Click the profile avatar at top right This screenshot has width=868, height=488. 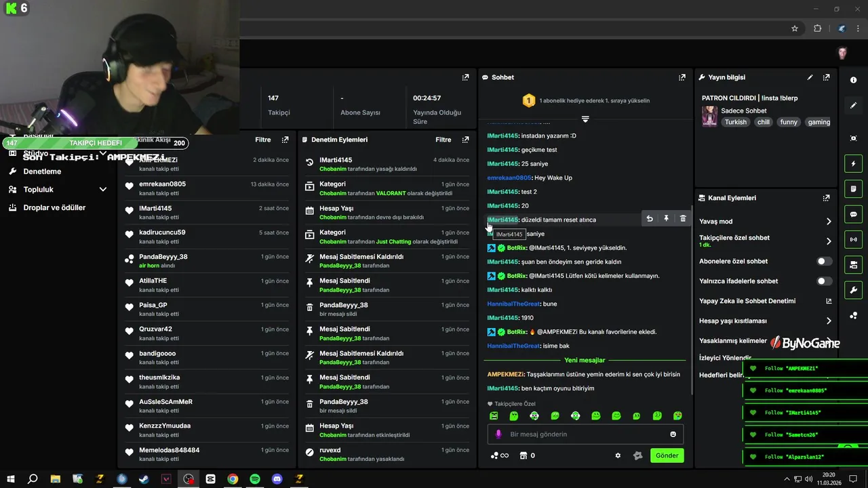[x=842, y=53]
